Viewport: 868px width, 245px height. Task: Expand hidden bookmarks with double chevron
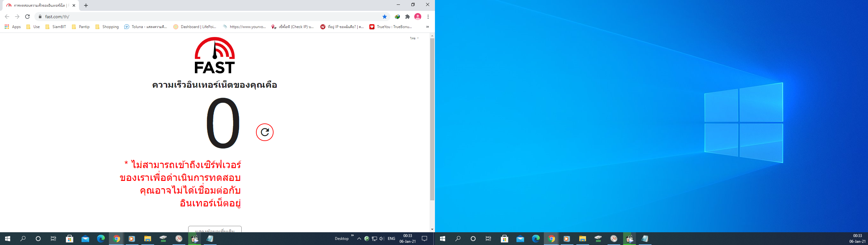428,27
